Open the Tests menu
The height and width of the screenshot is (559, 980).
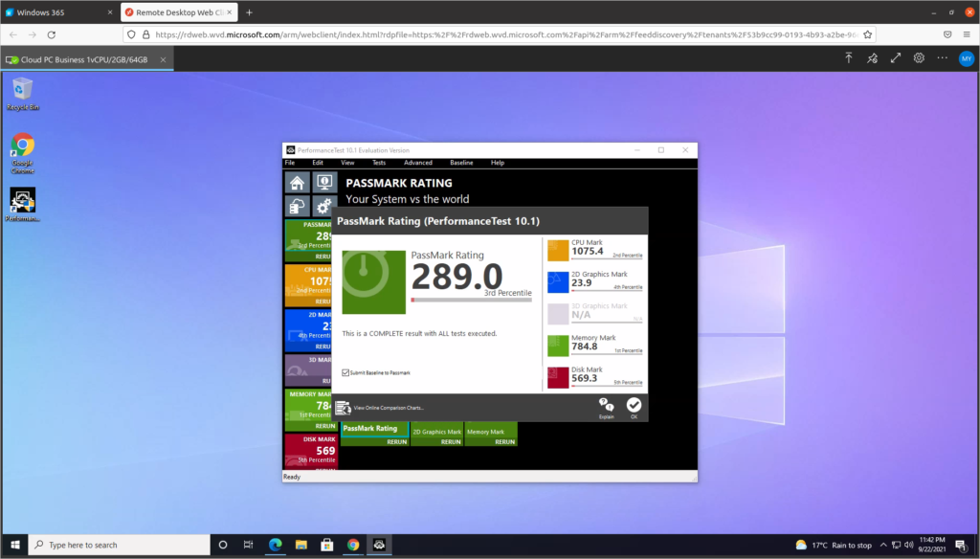379,163
